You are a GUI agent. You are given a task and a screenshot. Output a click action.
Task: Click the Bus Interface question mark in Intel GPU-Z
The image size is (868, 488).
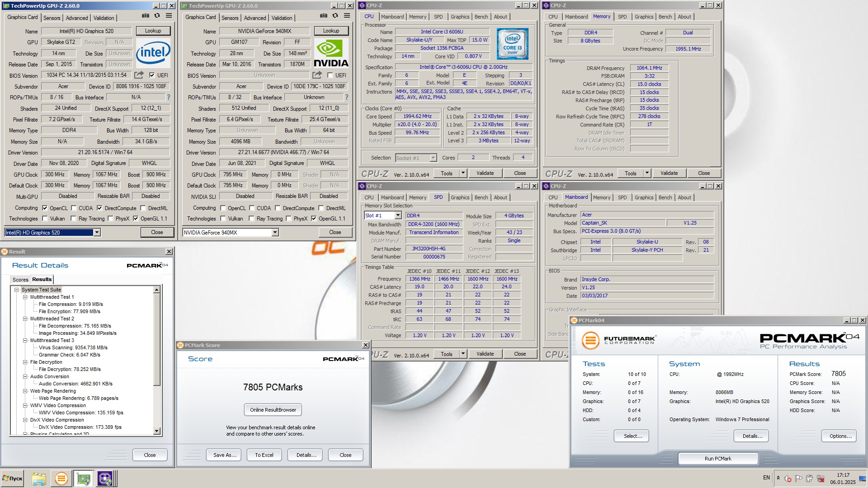pos(169,97)
